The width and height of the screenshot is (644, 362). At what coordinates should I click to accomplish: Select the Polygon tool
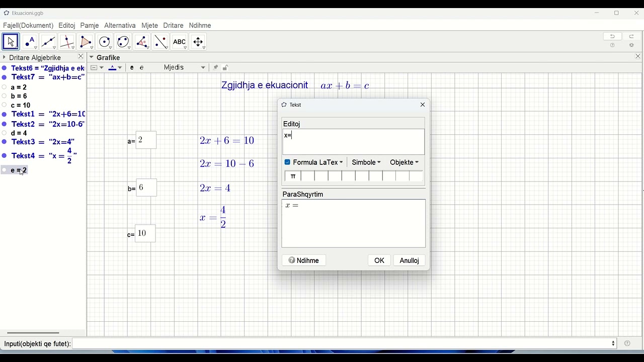click(x=86, y=42)
